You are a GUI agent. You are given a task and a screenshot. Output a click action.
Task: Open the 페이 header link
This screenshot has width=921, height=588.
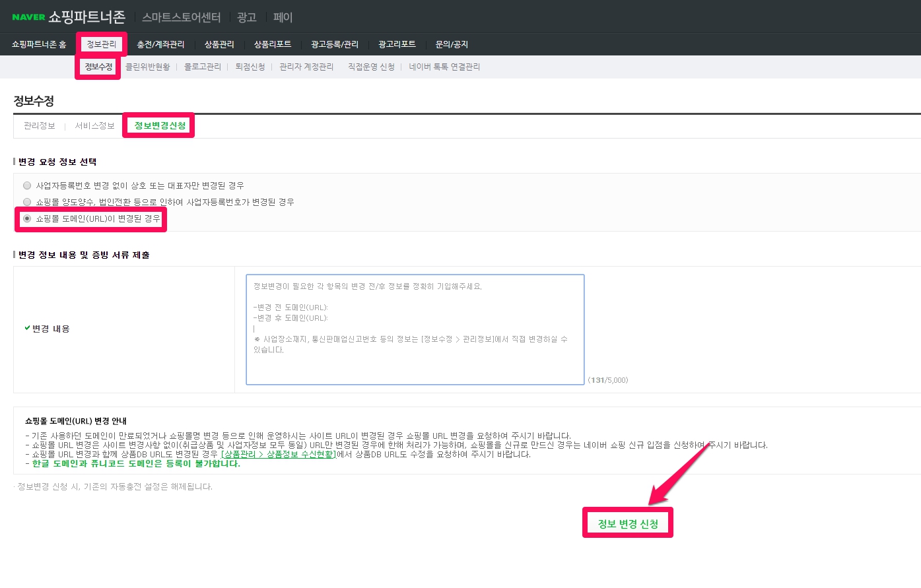point(283,17)
